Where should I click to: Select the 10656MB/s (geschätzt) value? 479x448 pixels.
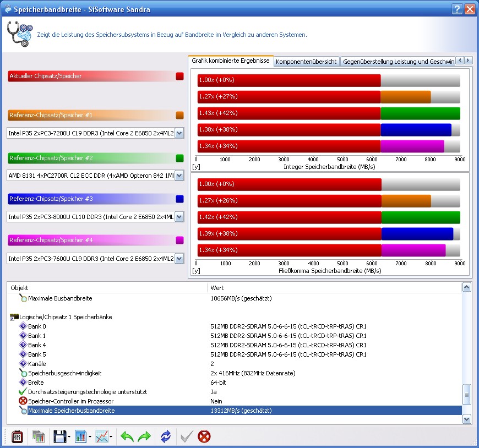click(241, 298)
